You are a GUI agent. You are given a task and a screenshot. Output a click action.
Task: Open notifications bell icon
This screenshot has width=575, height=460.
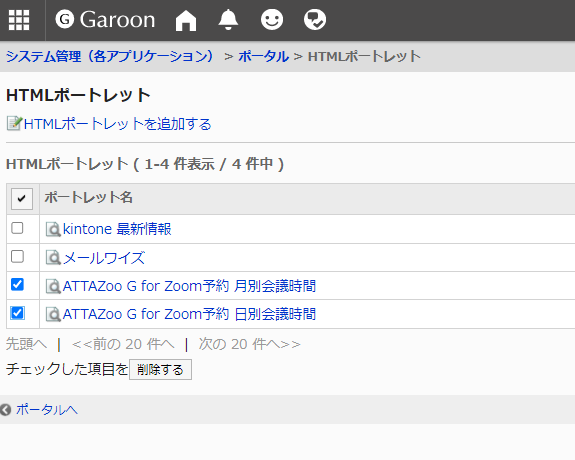228,20
